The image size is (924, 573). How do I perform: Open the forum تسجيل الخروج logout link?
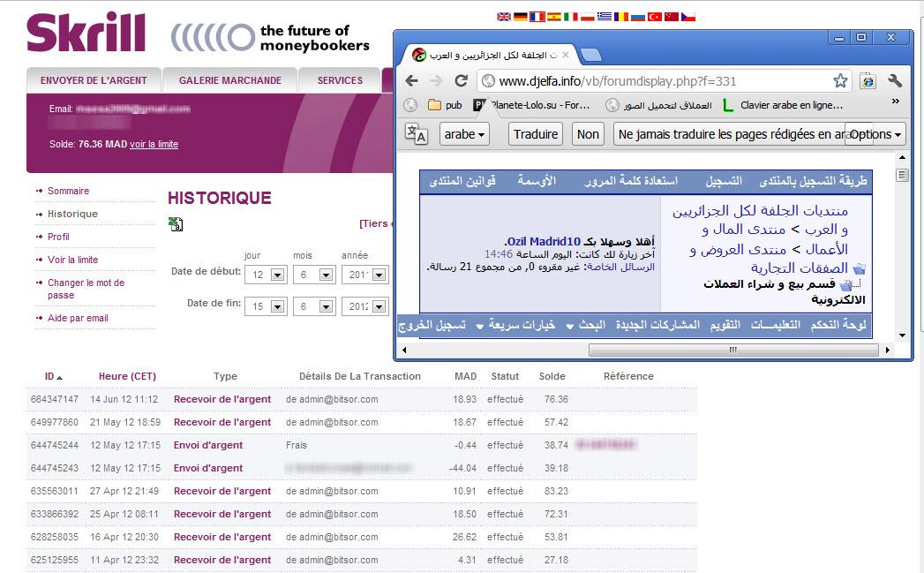click(x=432, y=326)
